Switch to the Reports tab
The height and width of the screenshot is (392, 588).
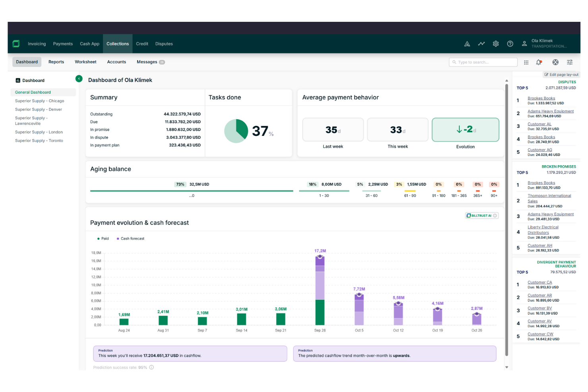coord(56,62)
